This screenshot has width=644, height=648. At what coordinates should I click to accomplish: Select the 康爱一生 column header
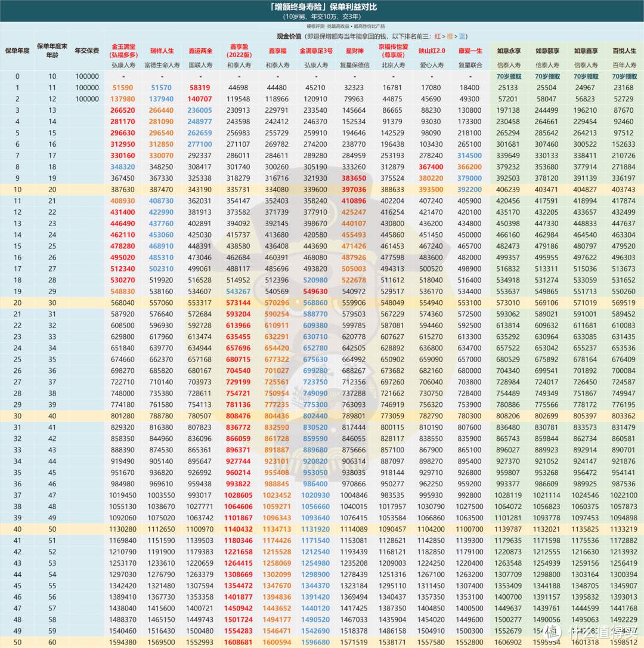470,51
